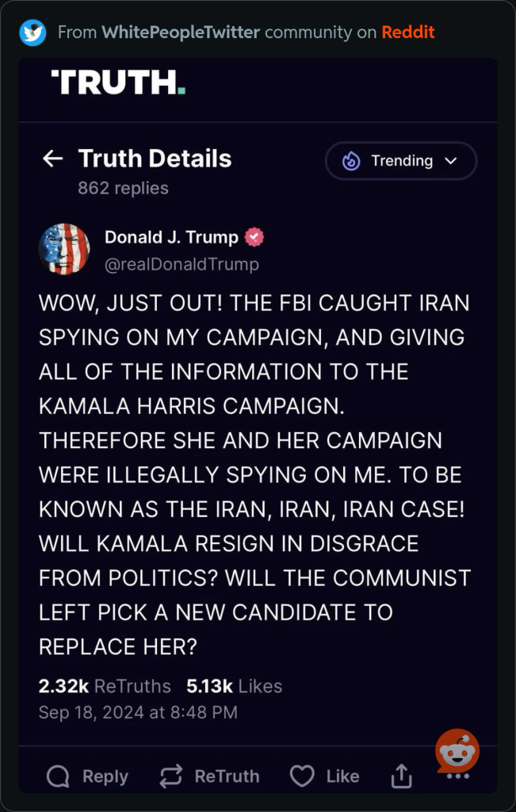Screen dimensions: 516x812
Task: Click the Reply speech bubble icon
Action: (x=57, y=776)
